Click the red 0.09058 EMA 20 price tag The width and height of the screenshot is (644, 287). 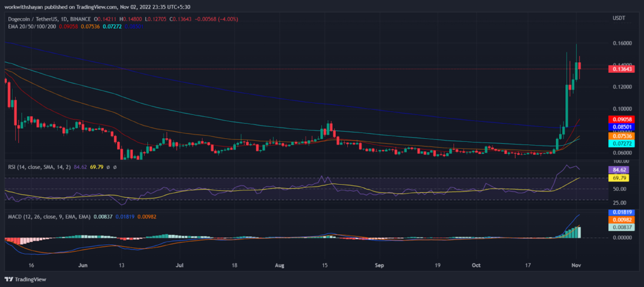(621, 119)
